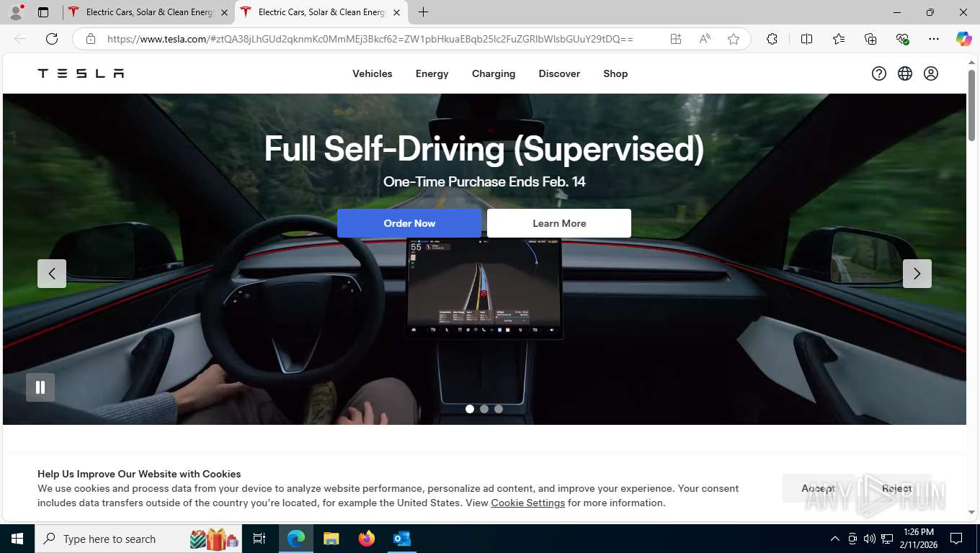
Task: Open the Tesla help icon
Action: coord(878,73)
